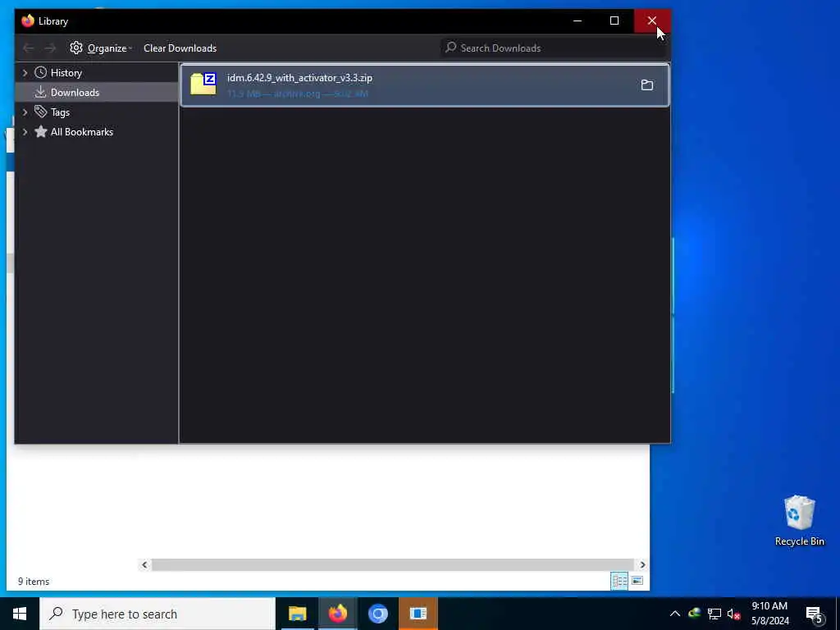840x630 pixels.
Task: Open File Explorer from the taskbar
Action: click(297, 614)
